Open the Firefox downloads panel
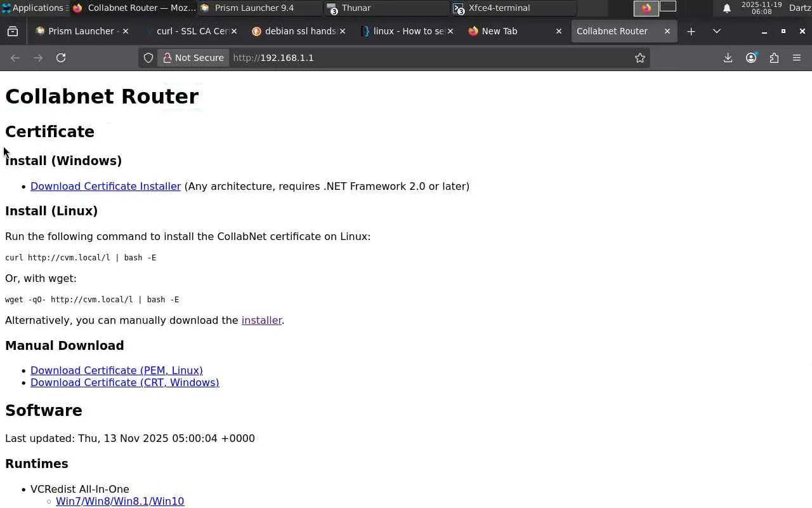 pos(728,58)
